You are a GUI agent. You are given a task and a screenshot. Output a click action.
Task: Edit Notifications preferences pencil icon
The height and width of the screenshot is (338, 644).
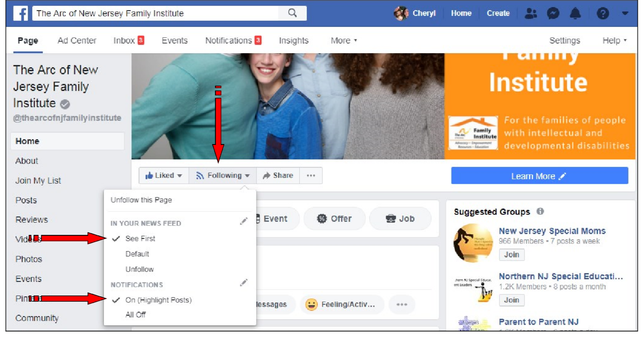pyautogui.click(x=244, y=283)
